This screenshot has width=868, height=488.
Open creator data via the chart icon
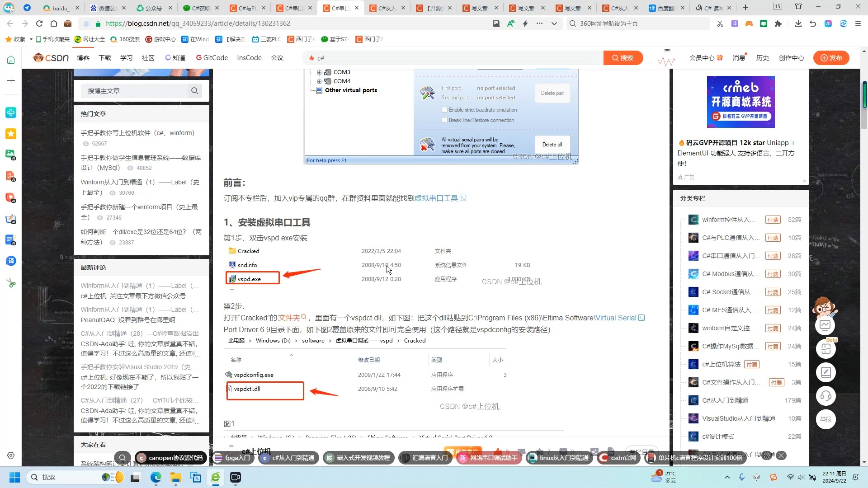click(x=826, y=325)
